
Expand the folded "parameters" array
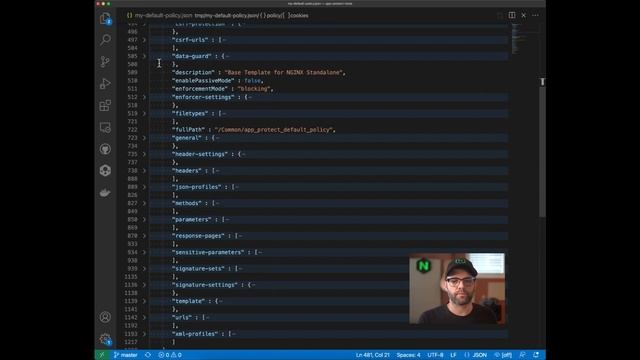(x=144, y=220)
